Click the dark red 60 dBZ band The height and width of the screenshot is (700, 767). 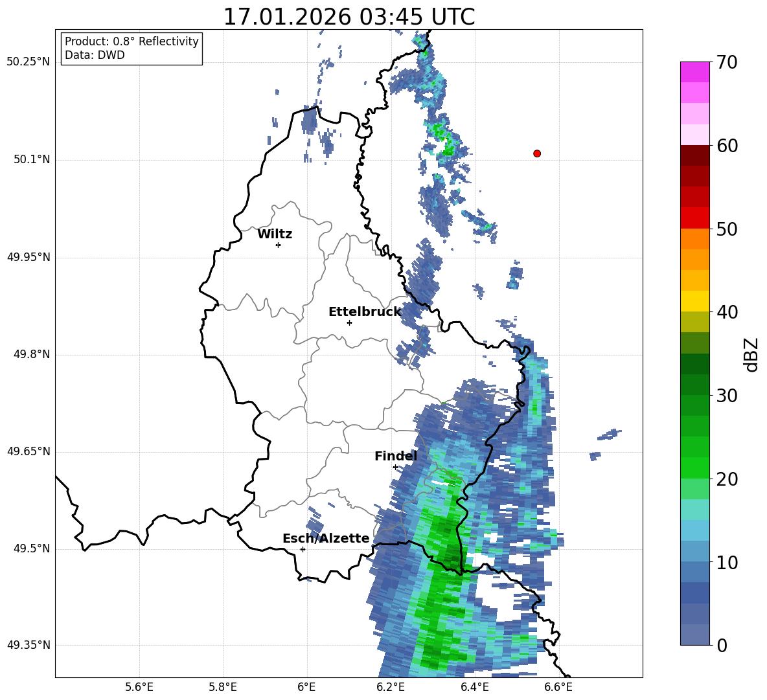[x=694, y=155]
